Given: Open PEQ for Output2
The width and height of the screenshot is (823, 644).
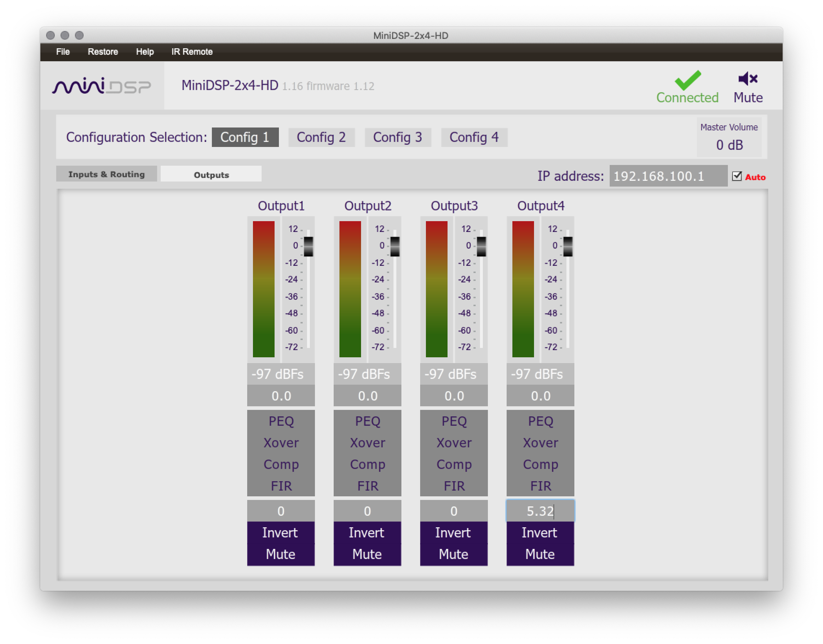Looking at the screenshot, I should (x=368, y=421).
